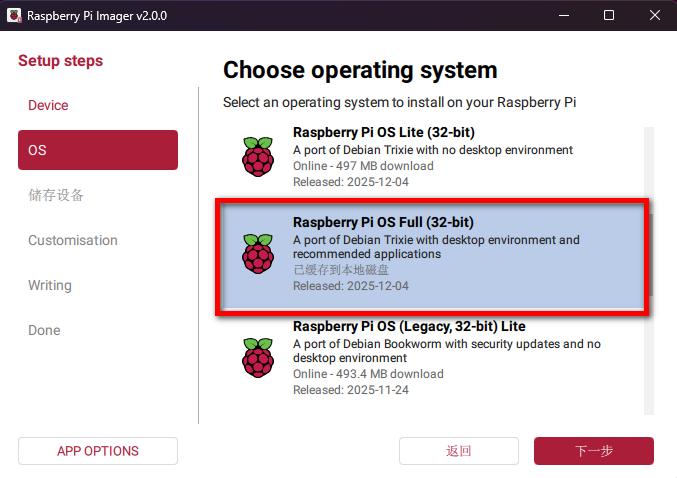Click 'A port of Debian Trixie with no desktop environment'

click(x=433, y=150)
